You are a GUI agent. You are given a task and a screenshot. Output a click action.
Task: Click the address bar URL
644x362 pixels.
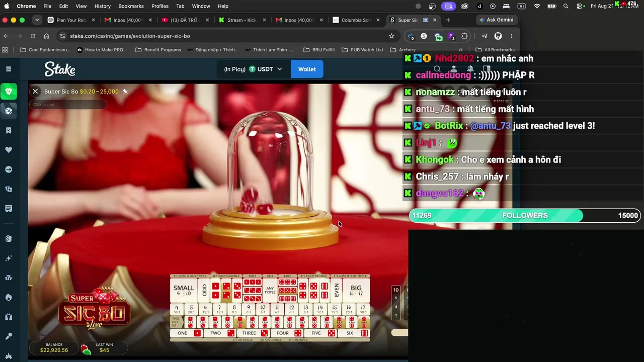tap(130, 36)
